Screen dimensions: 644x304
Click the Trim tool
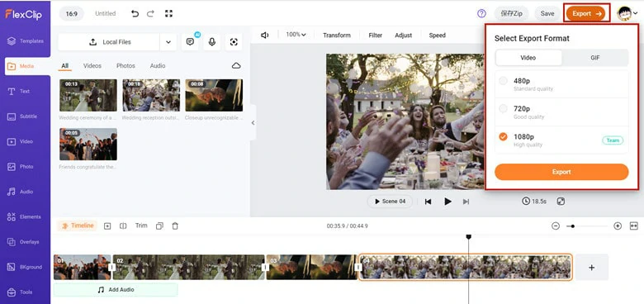point(141,226)
